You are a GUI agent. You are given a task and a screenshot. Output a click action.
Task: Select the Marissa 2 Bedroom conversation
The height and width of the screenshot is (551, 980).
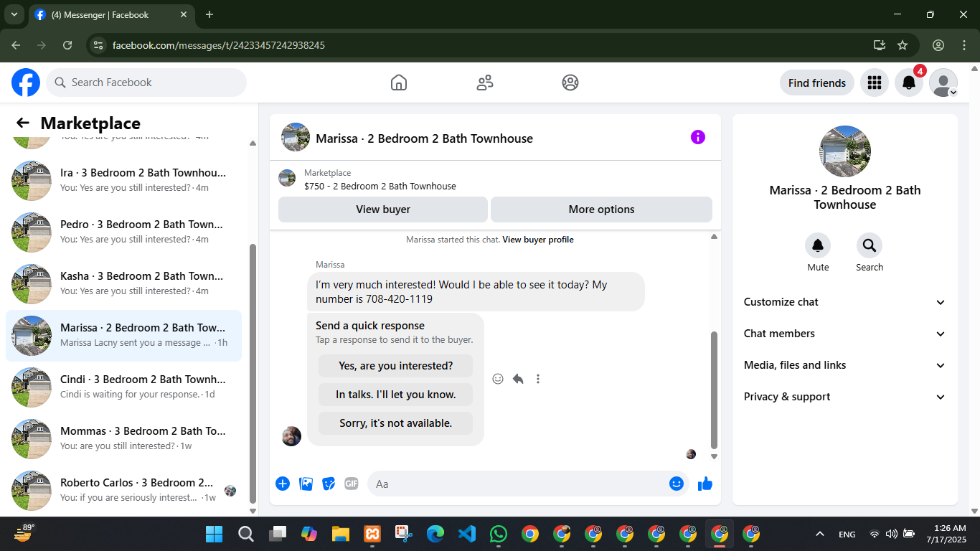click(x=123, y=336)
